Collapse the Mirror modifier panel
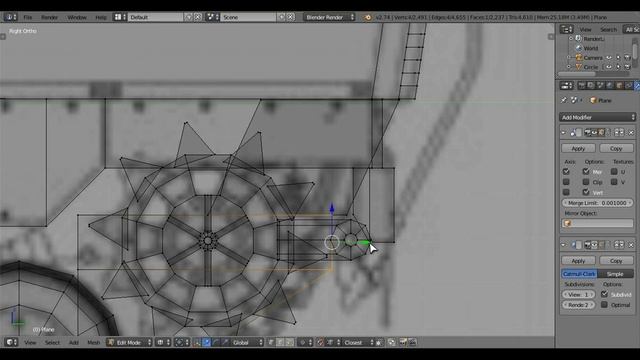 [x=564, y=133]
